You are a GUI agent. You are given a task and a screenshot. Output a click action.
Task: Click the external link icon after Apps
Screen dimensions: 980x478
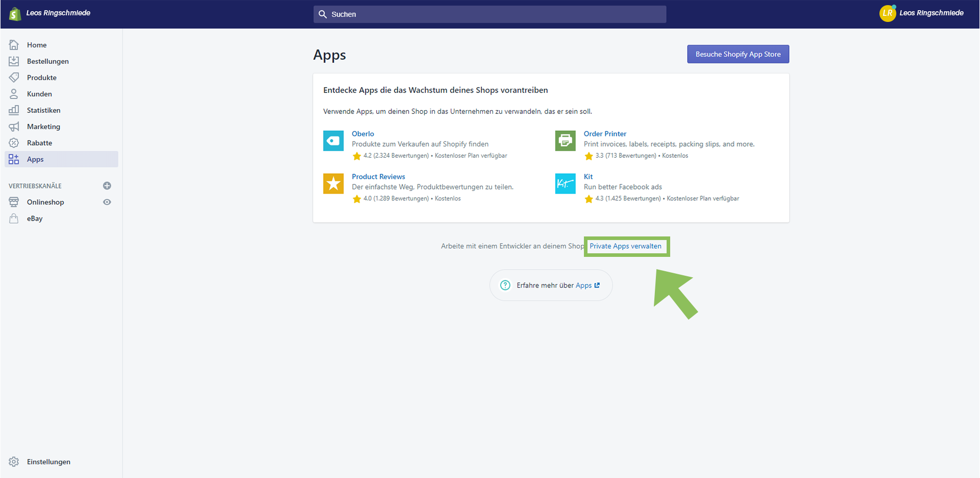pos(597,285)
